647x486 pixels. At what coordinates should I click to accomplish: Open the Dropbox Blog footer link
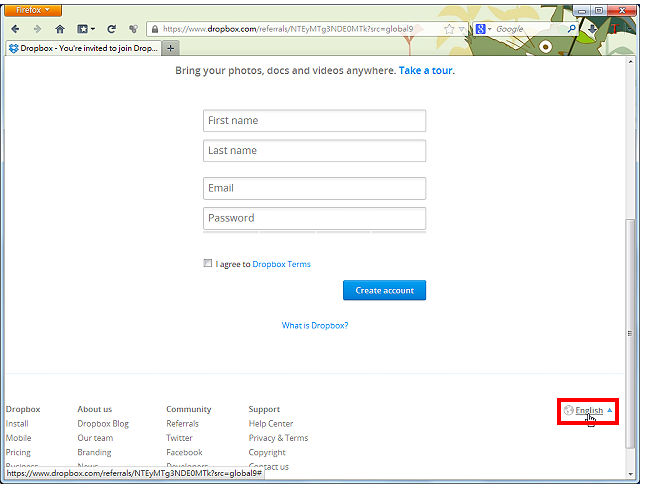coord(103,424)
